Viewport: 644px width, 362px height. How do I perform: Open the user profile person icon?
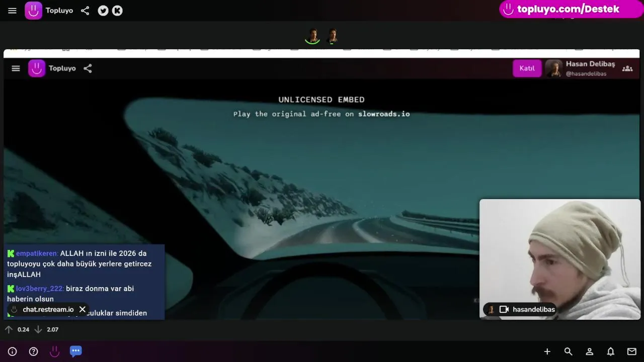[x=590, y=351]
